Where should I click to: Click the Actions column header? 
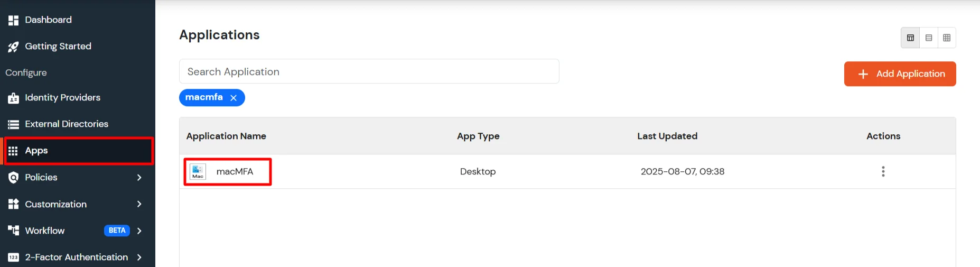883,136
